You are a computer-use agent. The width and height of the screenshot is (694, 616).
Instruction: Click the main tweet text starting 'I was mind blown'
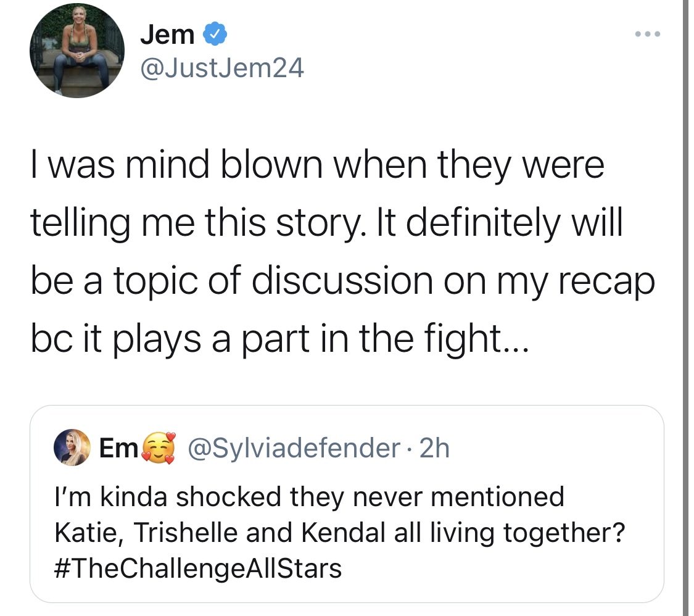(342, 251)
